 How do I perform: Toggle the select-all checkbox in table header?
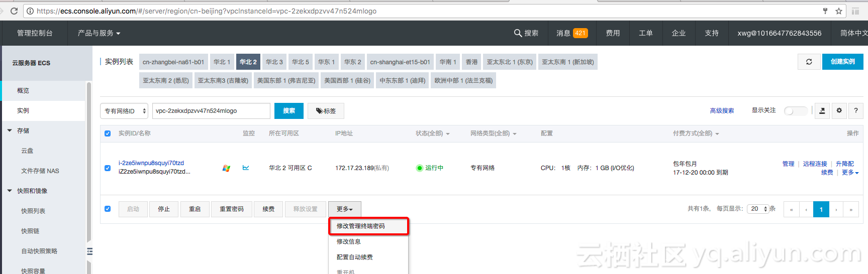(x=108, y=133)
